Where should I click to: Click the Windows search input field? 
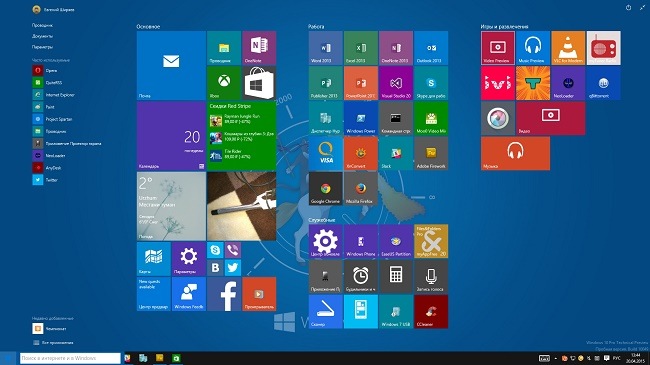click(70, 358)
